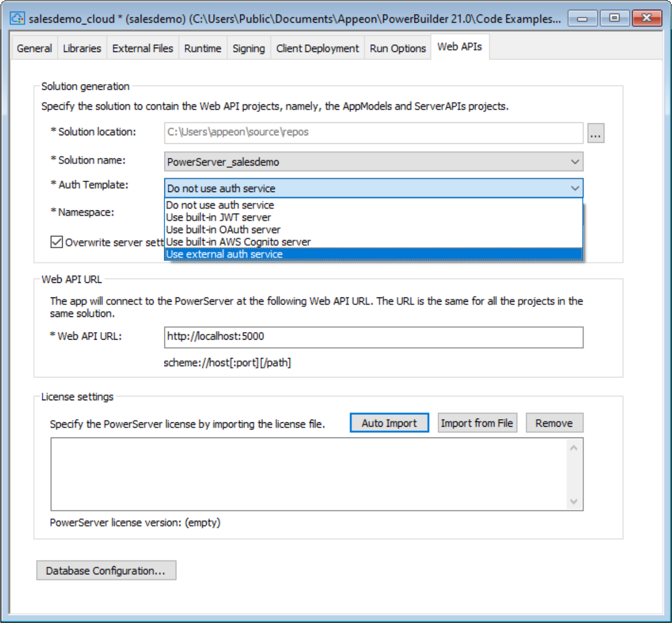The image size is (672, 623).
Task: Choose 'Use built-in OAuth server' option
Action: [373, 230]
